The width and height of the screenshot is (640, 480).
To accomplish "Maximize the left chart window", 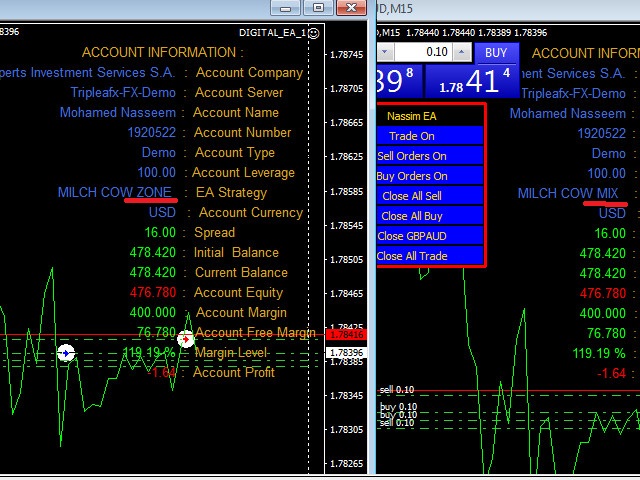I will click(318, 8).
